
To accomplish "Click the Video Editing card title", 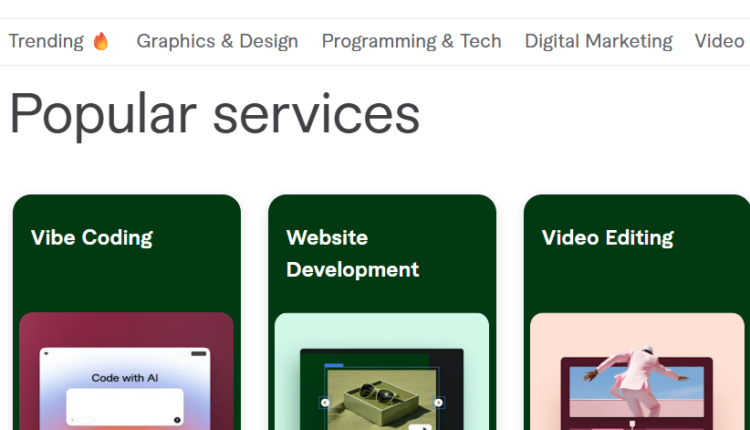I will point(607,238).
